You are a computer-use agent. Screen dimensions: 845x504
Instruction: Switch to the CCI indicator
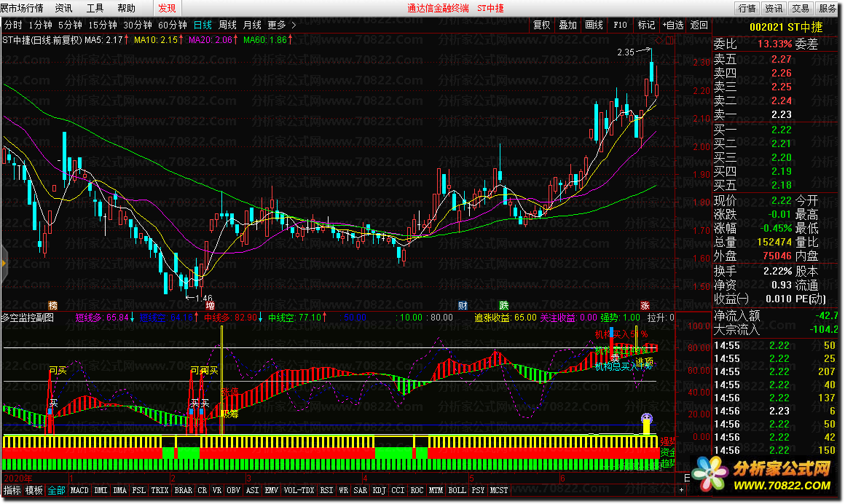tap(398, 490)
